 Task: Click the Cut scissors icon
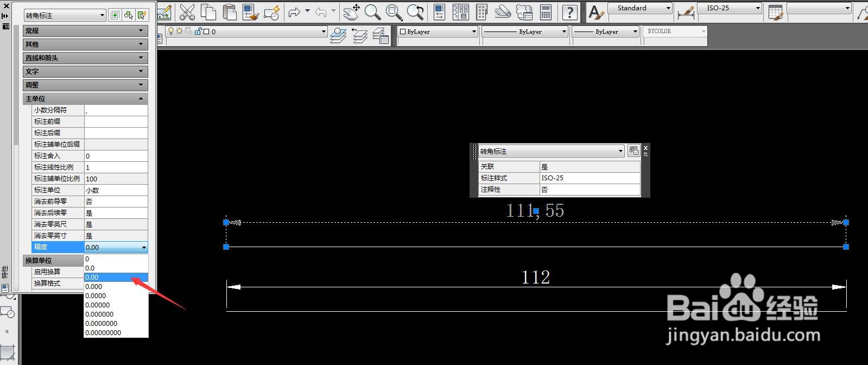pos(187,12)
